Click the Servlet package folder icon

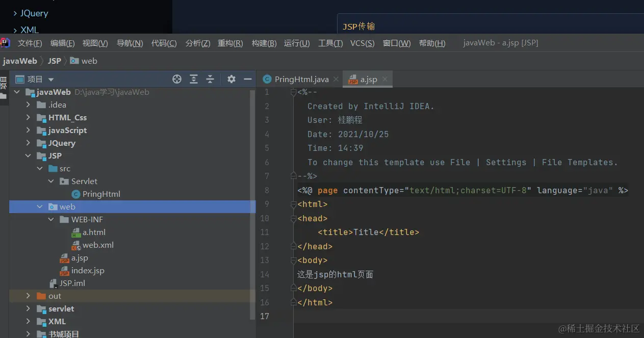pos(64,181)
